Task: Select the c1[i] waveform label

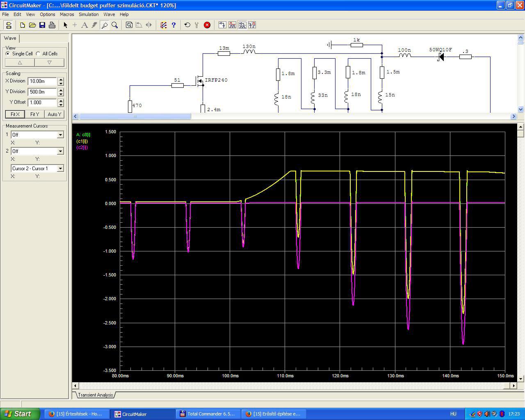Action: tap(82, 141)
